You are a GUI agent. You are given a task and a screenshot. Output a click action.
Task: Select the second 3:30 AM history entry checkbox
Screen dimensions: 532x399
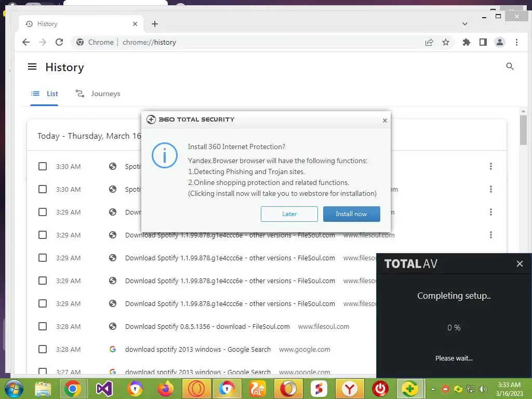(x=43, y=189)
